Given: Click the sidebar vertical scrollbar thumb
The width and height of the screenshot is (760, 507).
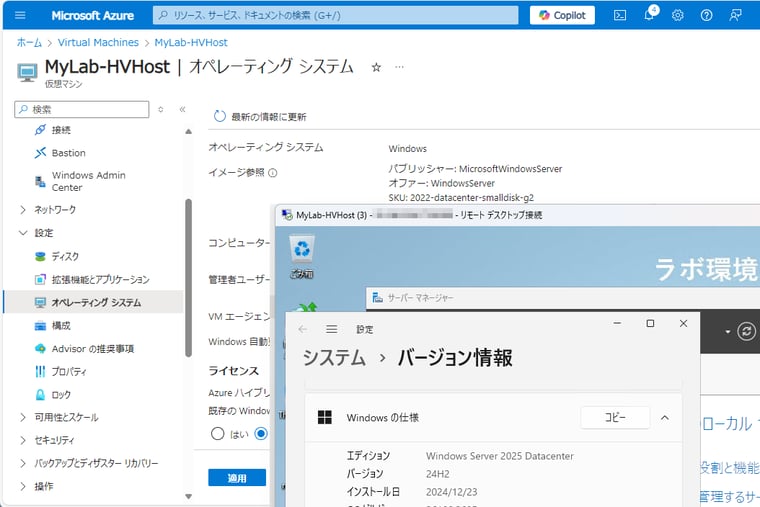Looking at the screenshot, I should [x=188, y=278].
